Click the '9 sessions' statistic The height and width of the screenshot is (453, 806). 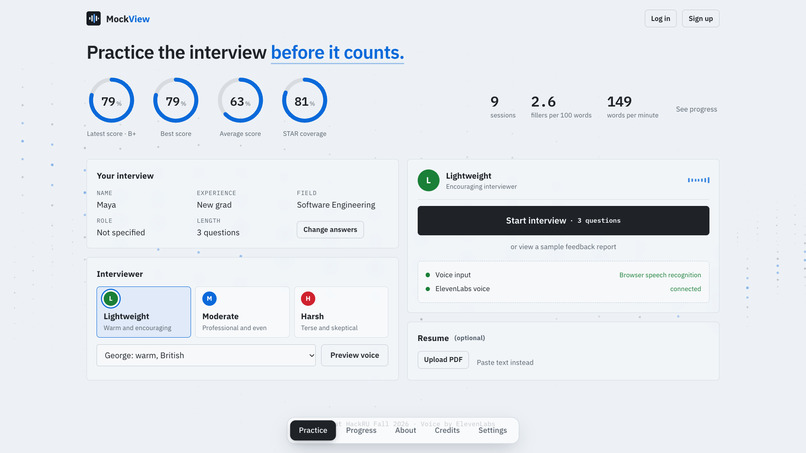(x=503, y=107)
